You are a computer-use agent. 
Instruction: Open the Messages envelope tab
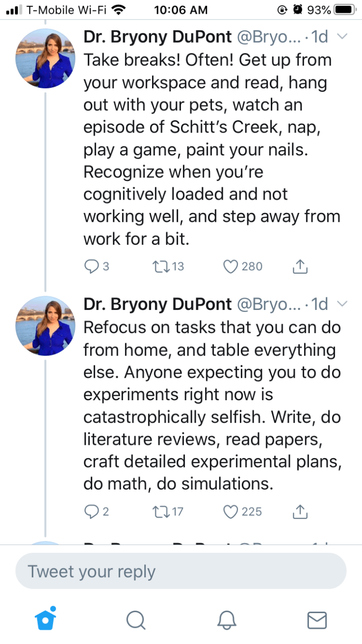(x=317, y=620)
